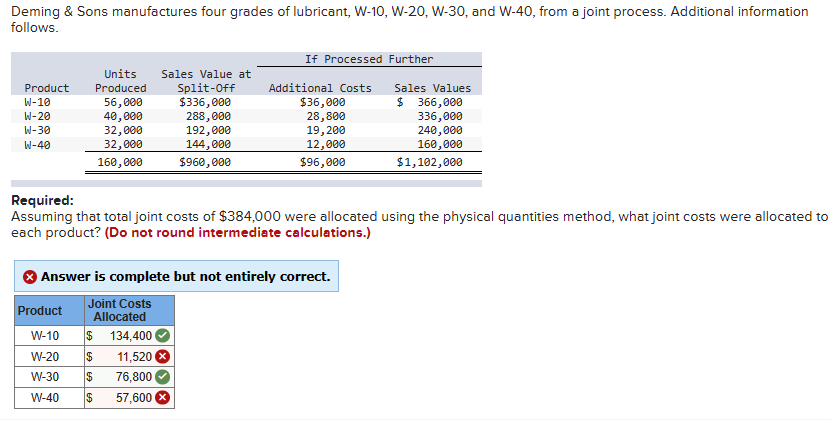Select the W-40 joint cost field 57,600
Screen dimensions: 831x422
(129, 398)
